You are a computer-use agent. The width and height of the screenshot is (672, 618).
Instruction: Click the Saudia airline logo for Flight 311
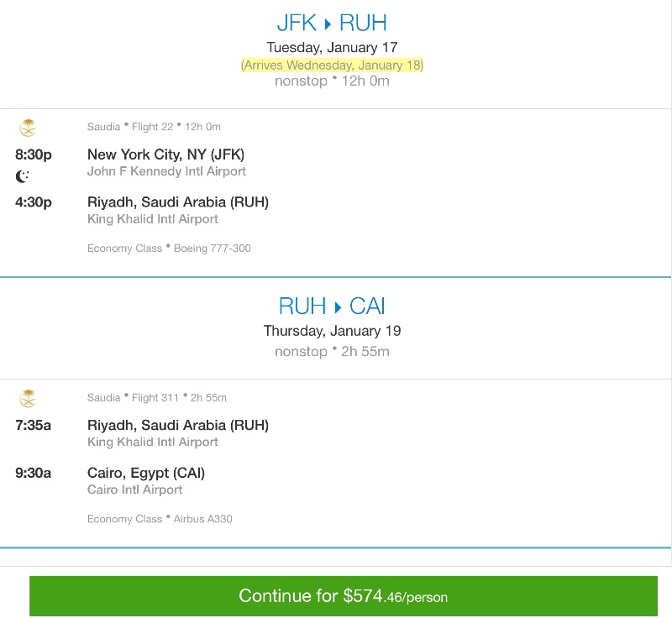[x=28, y=398]
